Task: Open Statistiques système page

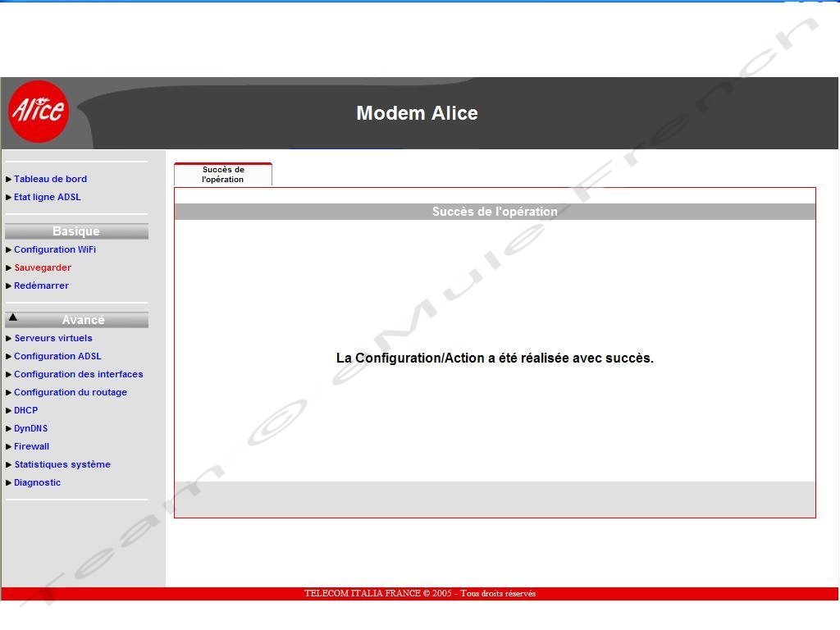Action: (x=62, y=464)
